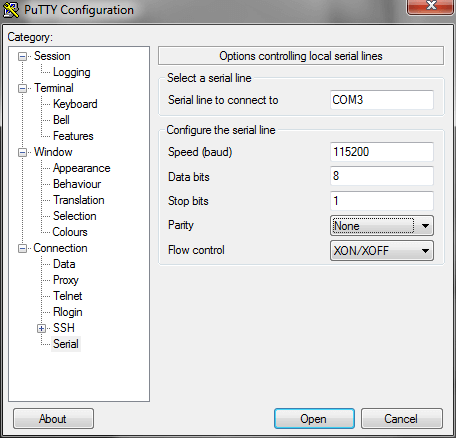Collapse the Connection category node
The width and height of the screenshot is (456, 438).
pos(22,248)
